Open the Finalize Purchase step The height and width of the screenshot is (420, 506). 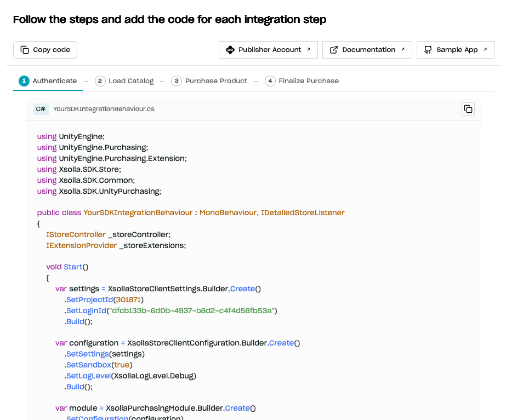(x=302, y=81)
